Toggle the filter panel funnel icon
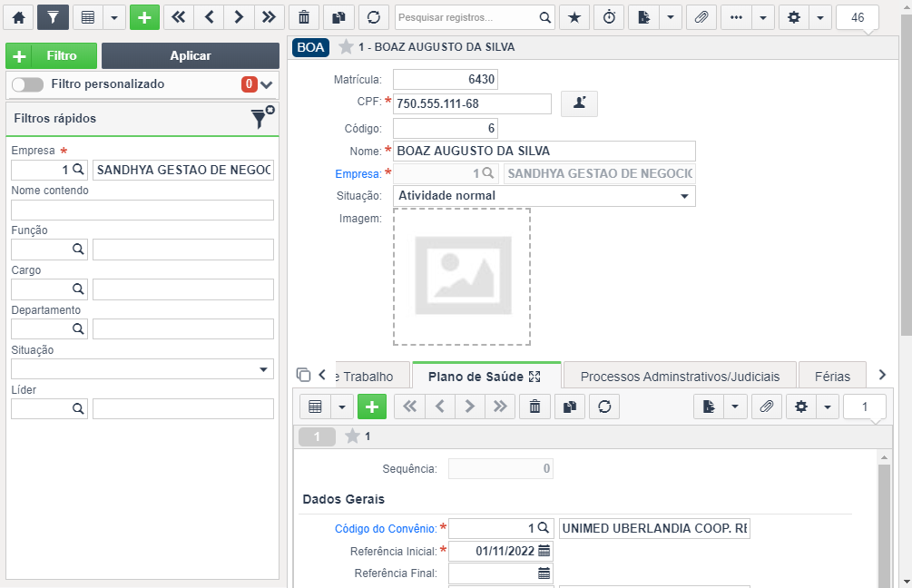This screenshot has height=588, width=912. pyautogui.click(x=53, y=17)
